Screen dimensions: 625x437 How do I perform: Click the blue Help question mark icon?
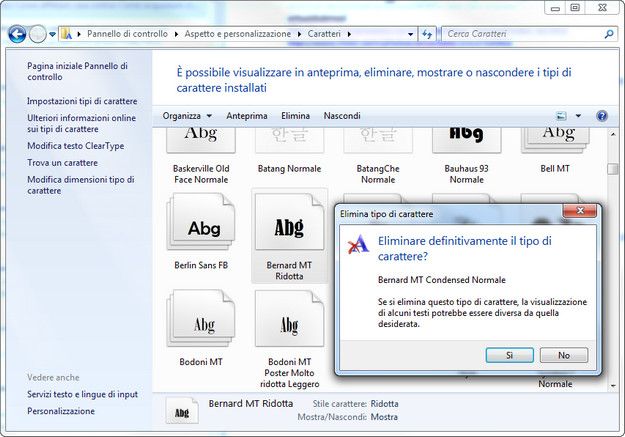click(601, 116)
